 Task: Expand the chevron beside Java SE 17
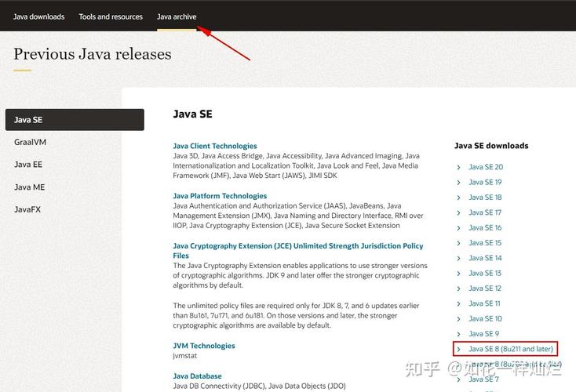point(458,213)
